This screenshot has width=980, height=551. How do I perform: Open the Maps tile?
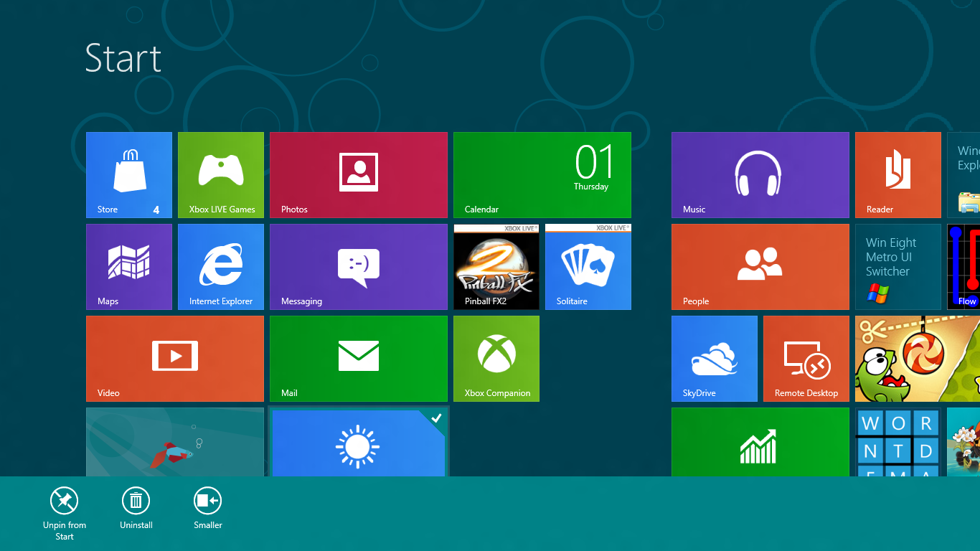tap(129, 267)
